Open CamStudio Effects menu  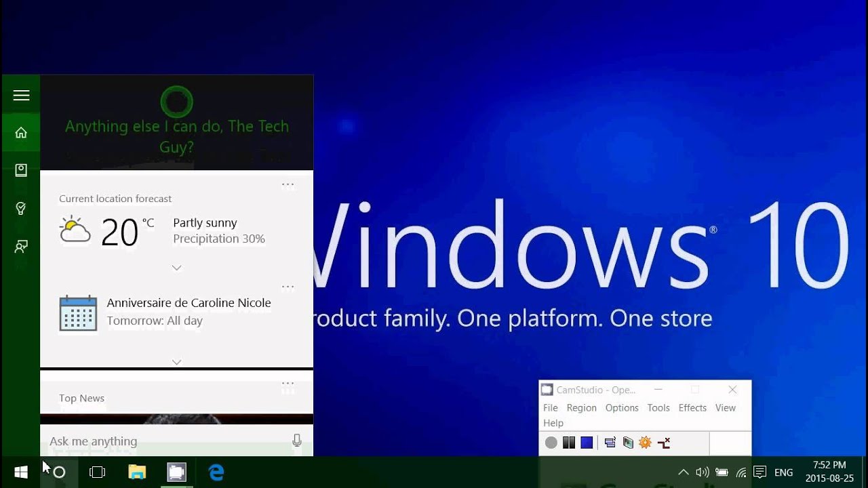point(692,407)
